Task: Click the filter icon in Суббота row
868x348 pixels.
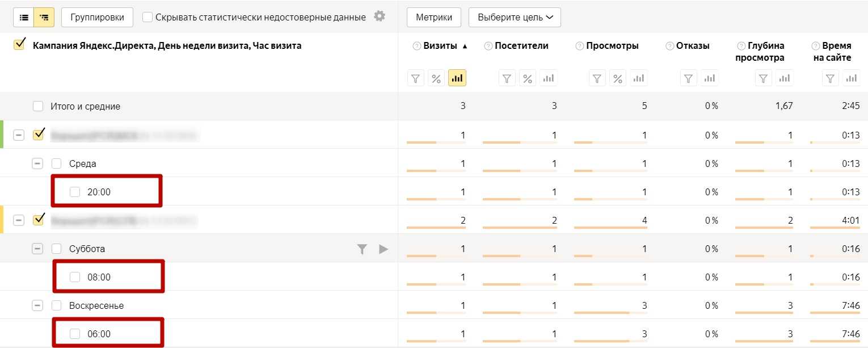Action: coord(362,249)
